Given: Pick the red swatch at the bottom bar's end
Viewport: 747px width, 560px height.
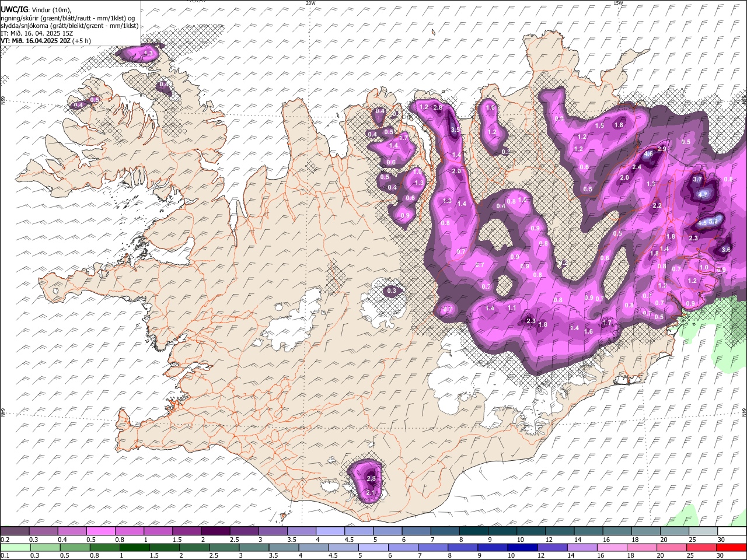Looking at the screenshot, I should [731, 547].
